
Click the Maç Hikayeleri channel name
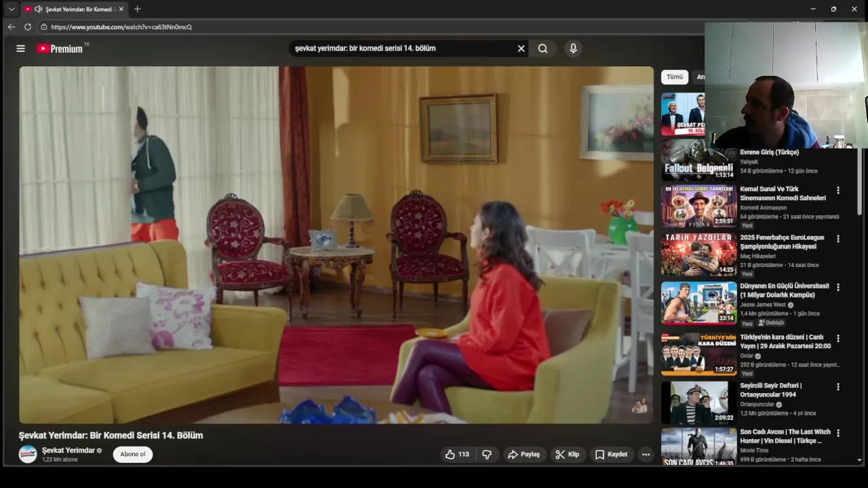click(x=757, y=256)
